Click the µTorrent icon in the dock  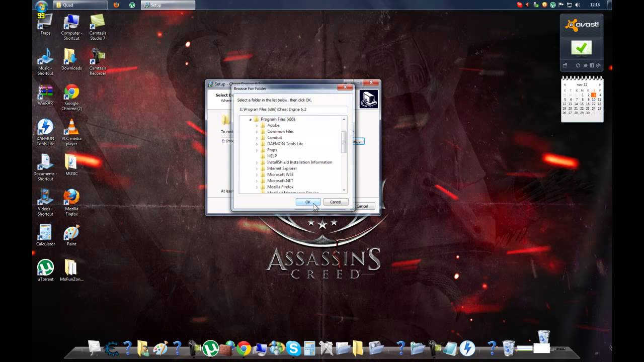[x=210, y=348]
